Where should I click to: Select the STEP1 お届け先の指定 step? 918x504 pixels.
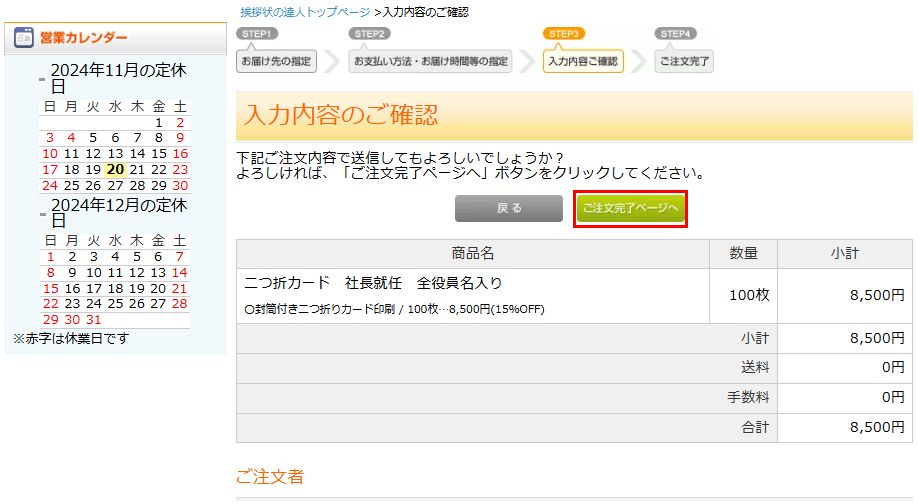(x=276, y=61)
